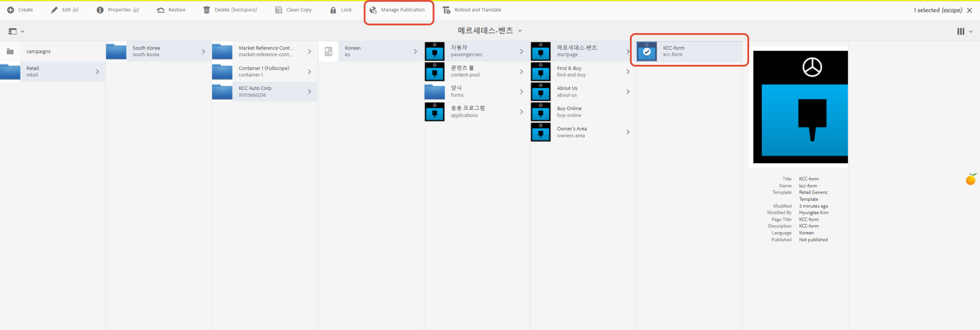Image resolution: width=980 pixels, height=330 pixels.
Task: Click Container 1 (Fullscope) folder icon
Action: point(222,72)
